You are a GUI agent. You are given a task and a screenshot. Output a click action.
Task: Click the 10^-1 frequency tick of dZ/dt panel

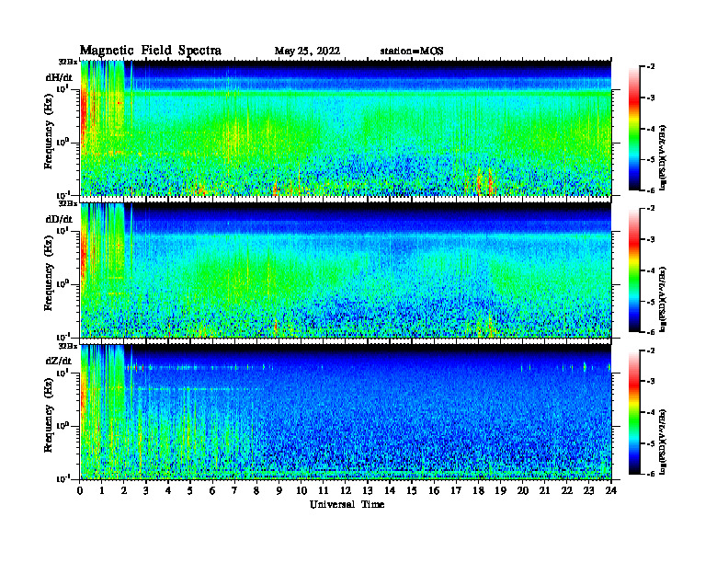coord(63,478)
